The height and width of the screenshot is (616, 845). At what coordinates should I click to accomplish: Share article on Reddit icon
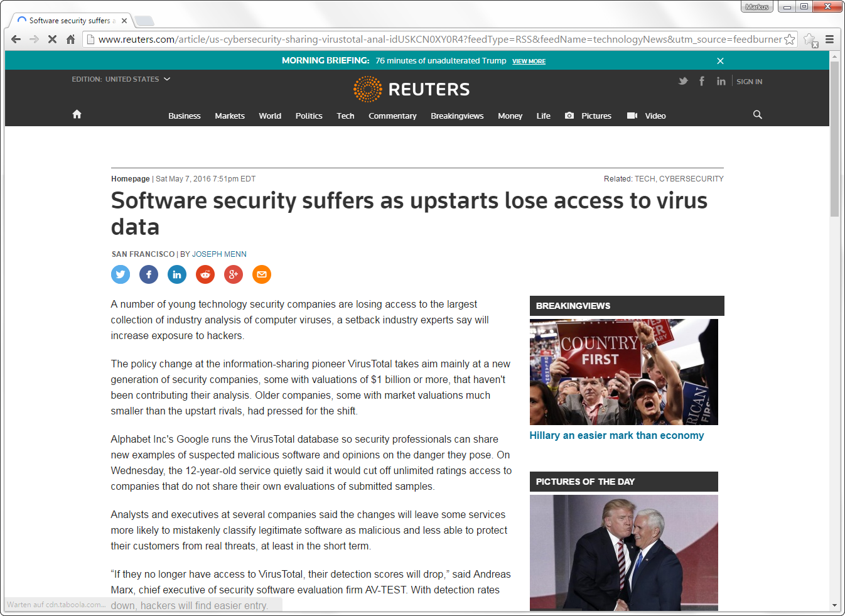pyautogui.click(x=205, y=274)
